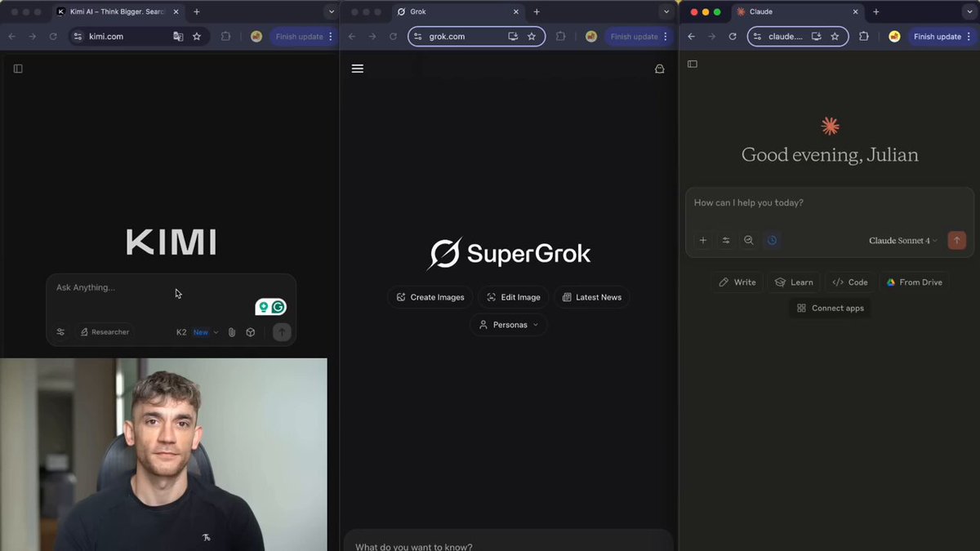The image size is (980, 551).
Task: Select the Claude browser tab
Action: pyautogui.click(x=797, y=12)
